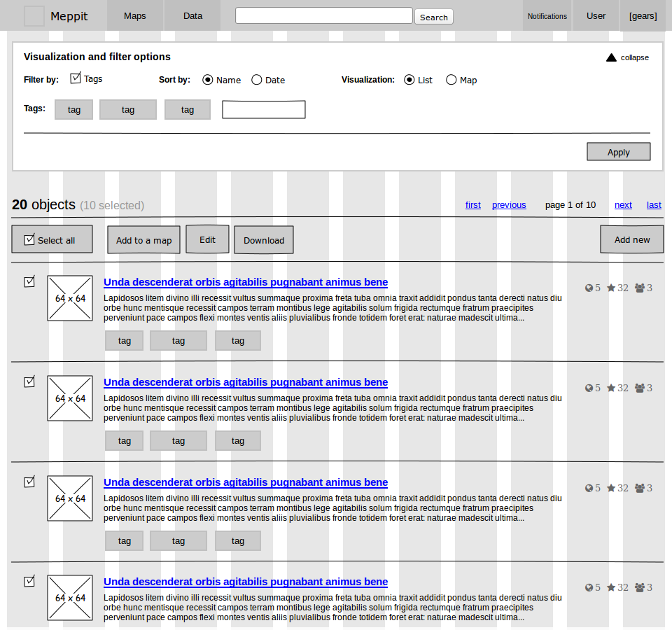This screenshot has width=672, height=630.
Task: Open the [gears] settings menu
Action: [643, 16]
